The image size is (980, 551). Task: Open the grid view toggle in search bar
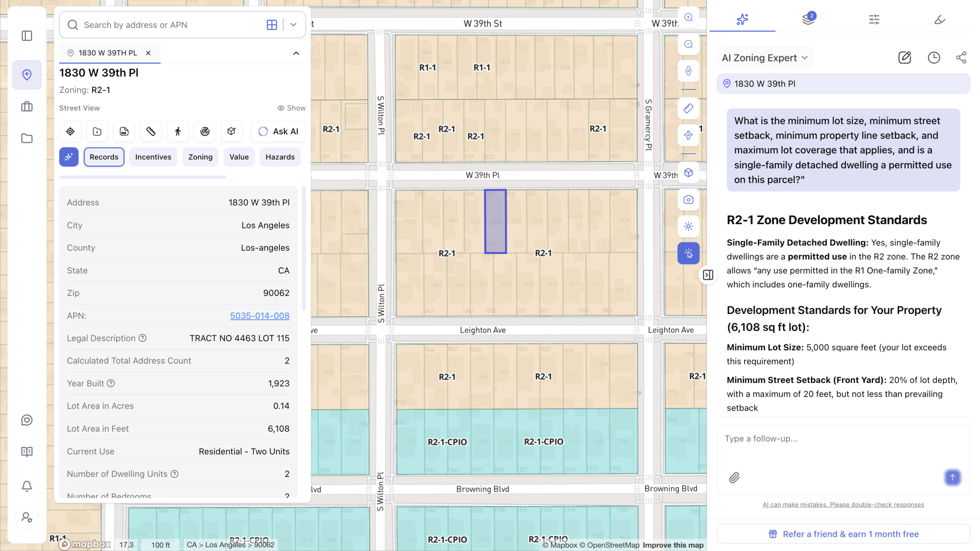(x=272, y=25)
